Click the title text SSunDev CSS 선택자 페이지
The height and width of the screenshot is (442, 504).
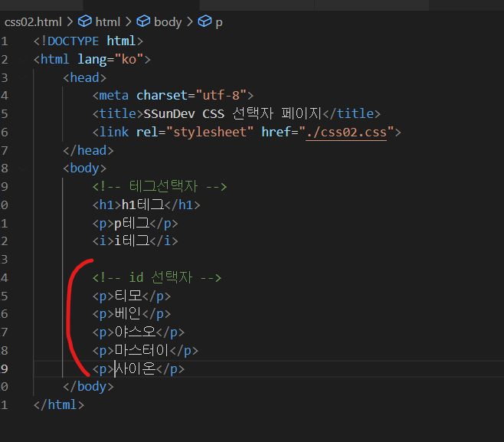pyautogui.click(x=232, y=114)
